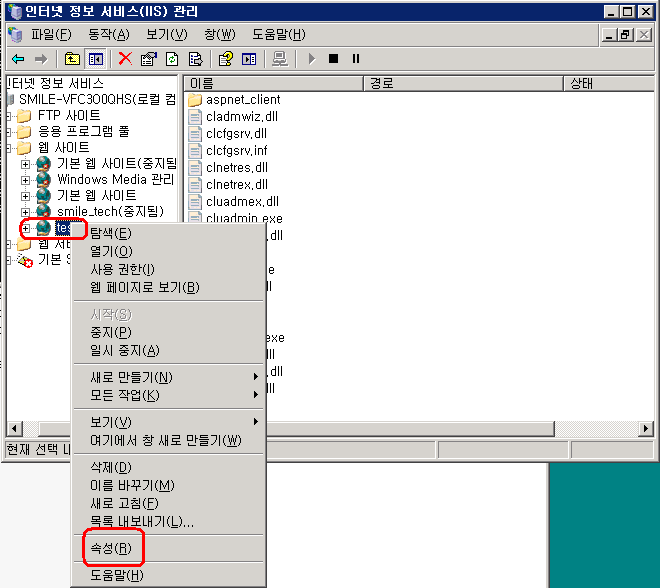
Task: Click the cladmwiz.dll file icon
Action: 194,117
